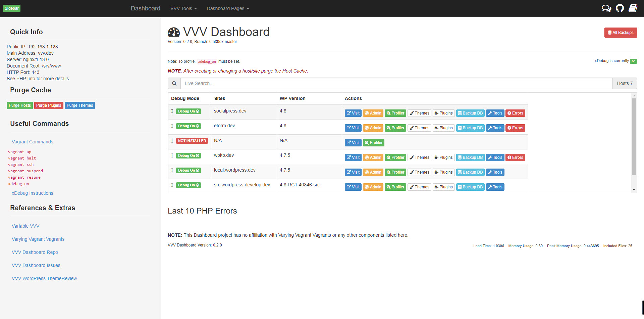Open Tools for socialpress.dev
Image resolution: width=644 pixels, height=319 pixels.
(495, 113)
